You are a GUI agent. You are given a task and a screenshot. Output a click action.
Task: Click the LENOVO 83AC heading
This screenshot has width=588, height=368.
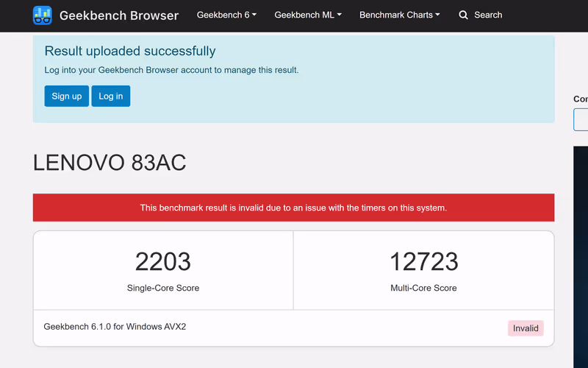click(110, 163)
